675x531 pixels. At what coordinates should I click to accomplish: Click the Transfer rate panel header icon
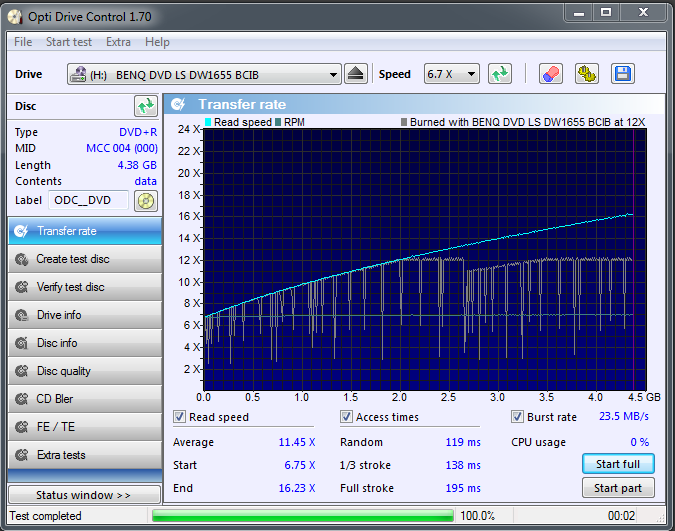click(x=178, y=104)
